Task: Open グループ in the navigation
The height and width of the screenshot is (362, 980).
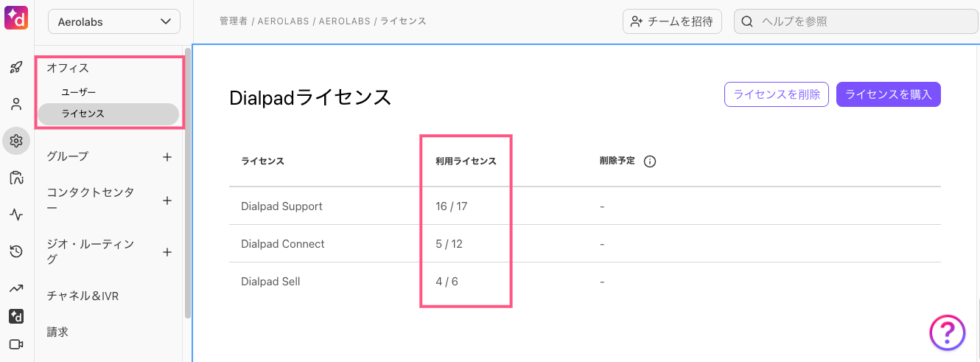Action: 68,156
